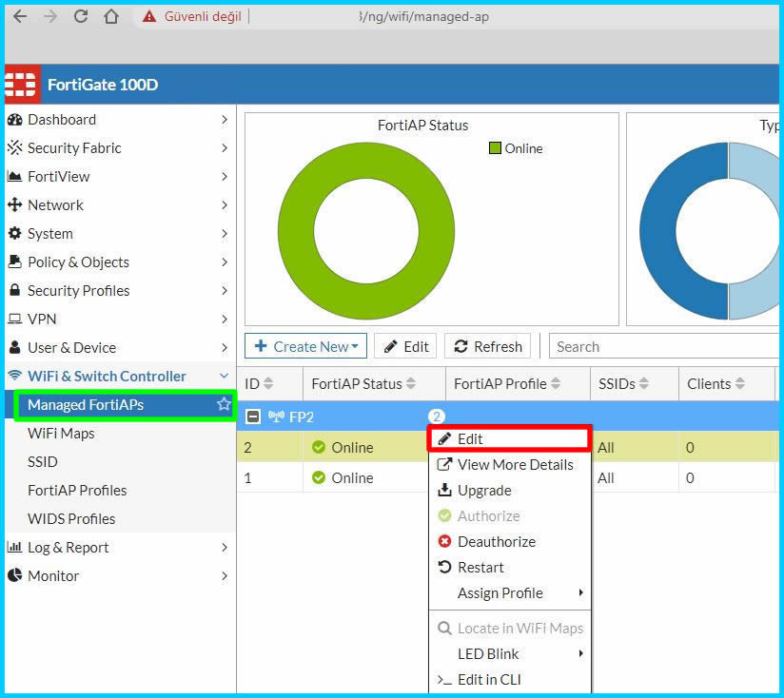This screenshot has width=784, height=698.
Task: Expand the VPN menu chevron
Action: pyautogui.click(x=225, y=319)
